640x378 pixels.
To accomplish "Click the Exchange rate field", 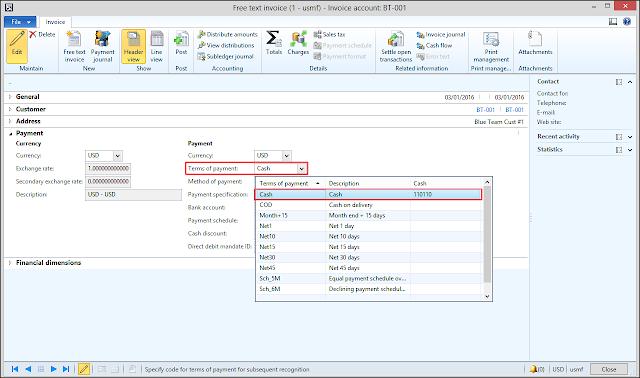I will click(x=108, y=169).
